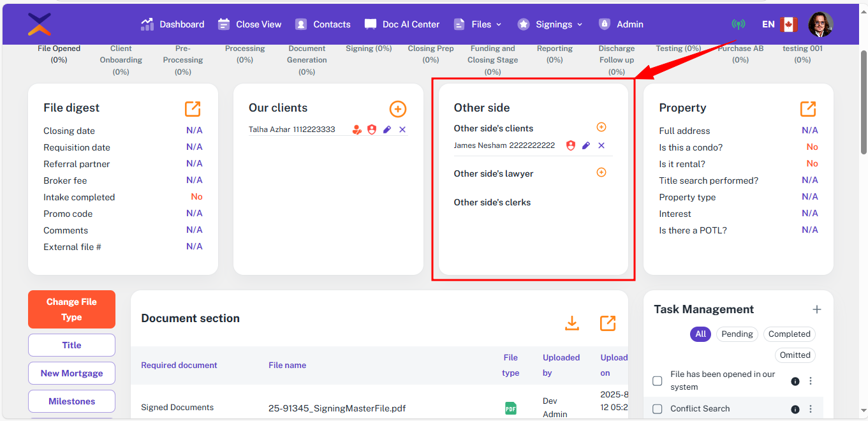Click the user profile avatar

pos(820,24)
